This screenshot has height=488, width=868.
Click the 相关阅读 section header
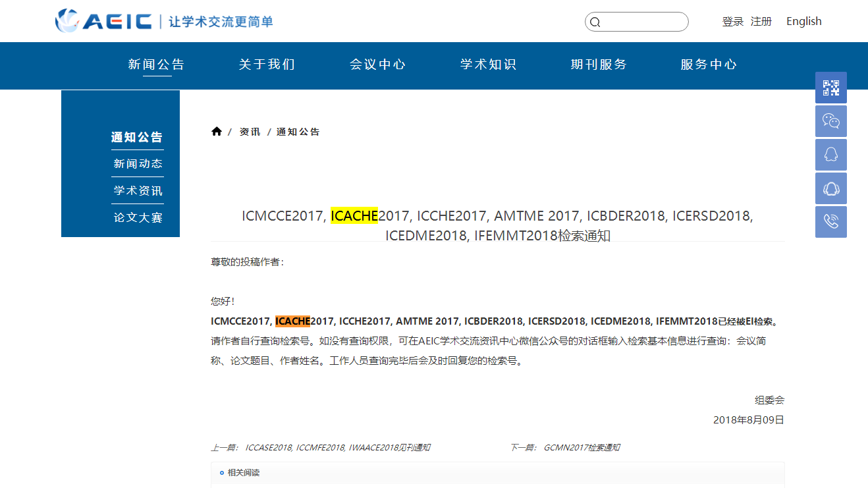pos(244,473)
